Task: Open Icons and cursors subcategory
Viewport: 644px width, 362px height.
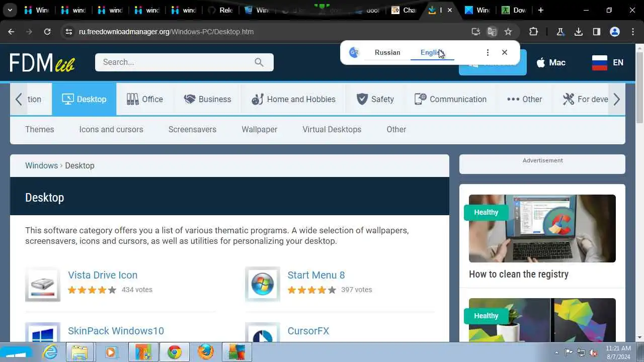Action: pos(111,129)
